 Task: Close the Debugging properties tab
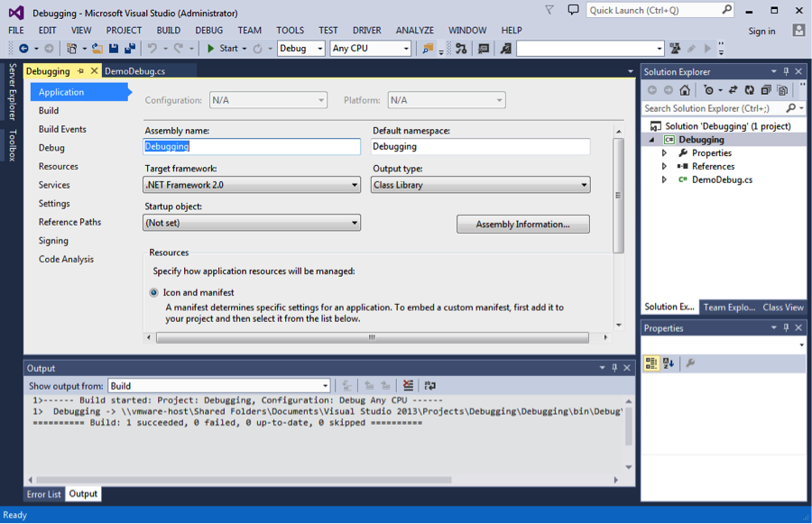pos(94,70)
